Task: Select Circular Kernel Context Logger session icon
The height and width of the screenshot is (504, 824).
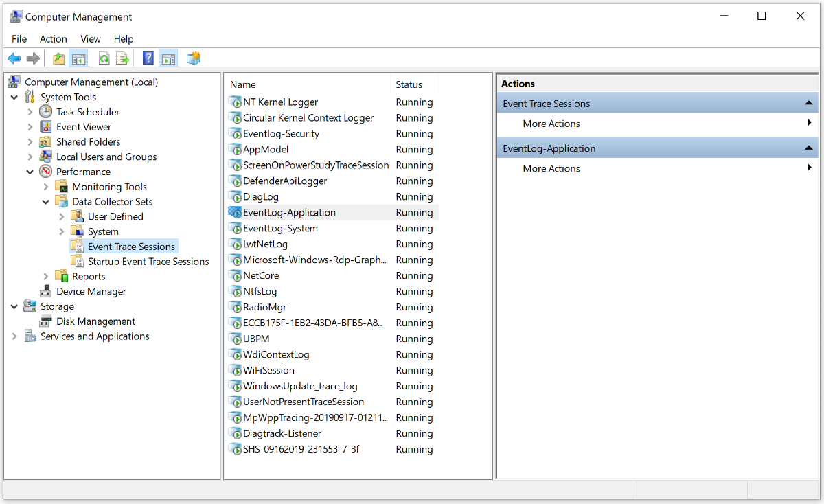Action: (x=235, y=117)
